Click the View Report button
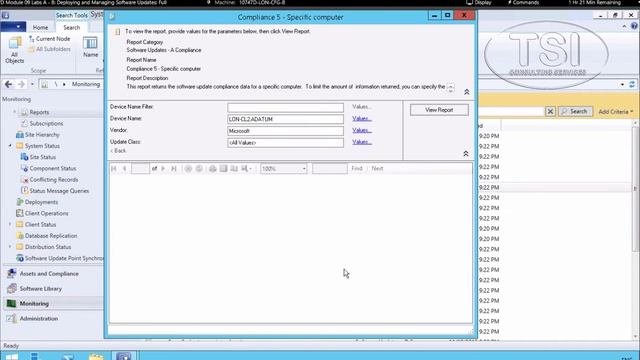The width and height of the screenshot is (640, 360). (x=439, y=110)
